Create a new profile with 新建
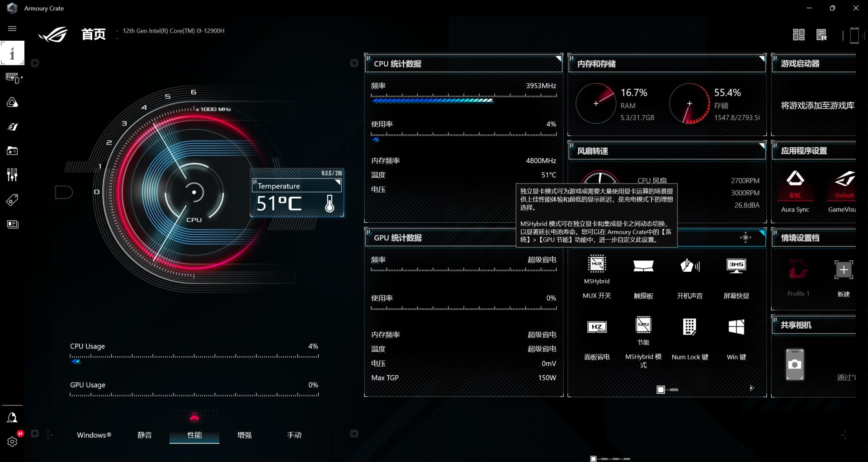The image size is (868, 462). pyautogui.click(x=844, y=270)
